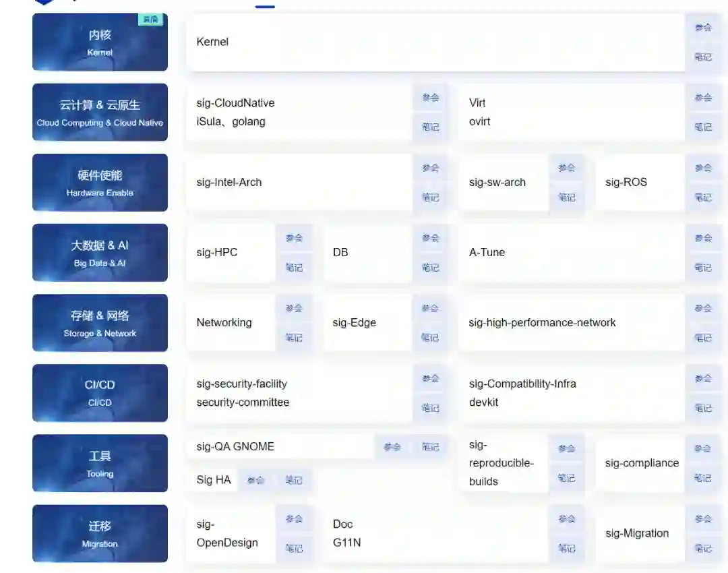Open 笔记 for Doc G11N
This screenshot has height=573, width=728.
tap(566, 548)
